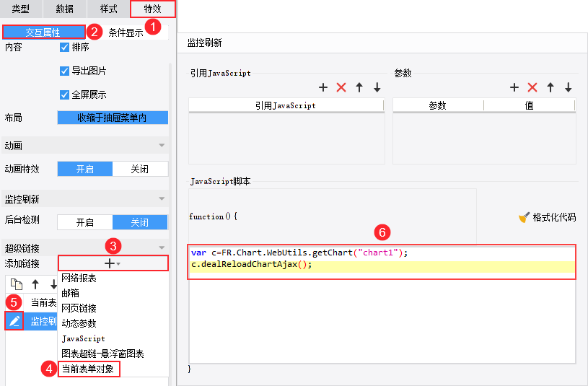
Task: Open the 添加链接 plus dropdown
Action: point(113,263)
